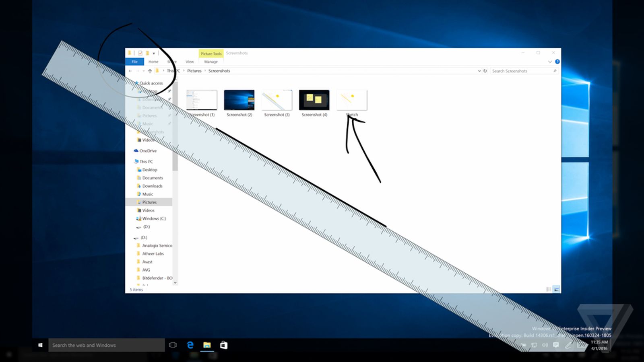Expand the Quick Access Toolbar customize dropdown
Screen dimensions: 644x362
pyautogui.click(x=154, y=53)
